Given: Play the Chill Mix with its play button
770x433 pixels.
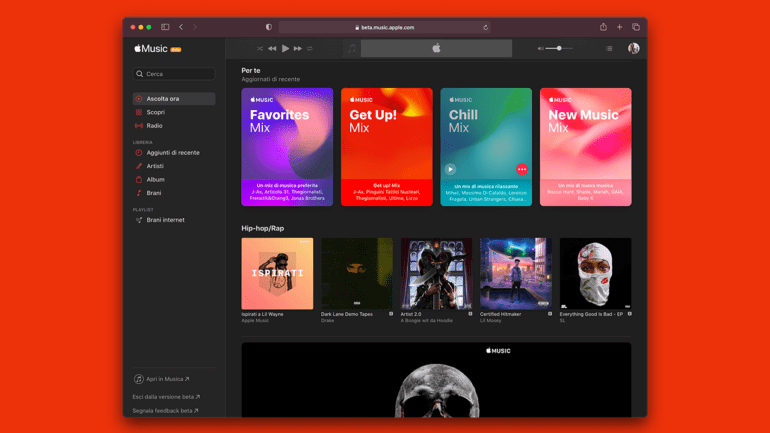Looking at the screenshot, I should (x=450, y=169).
